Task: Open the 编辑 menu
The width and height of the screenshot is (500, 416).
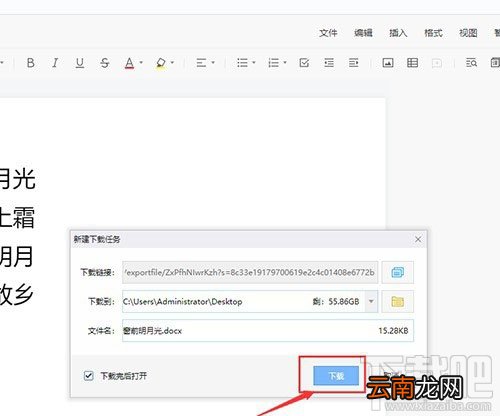Action: coord(363,33)
